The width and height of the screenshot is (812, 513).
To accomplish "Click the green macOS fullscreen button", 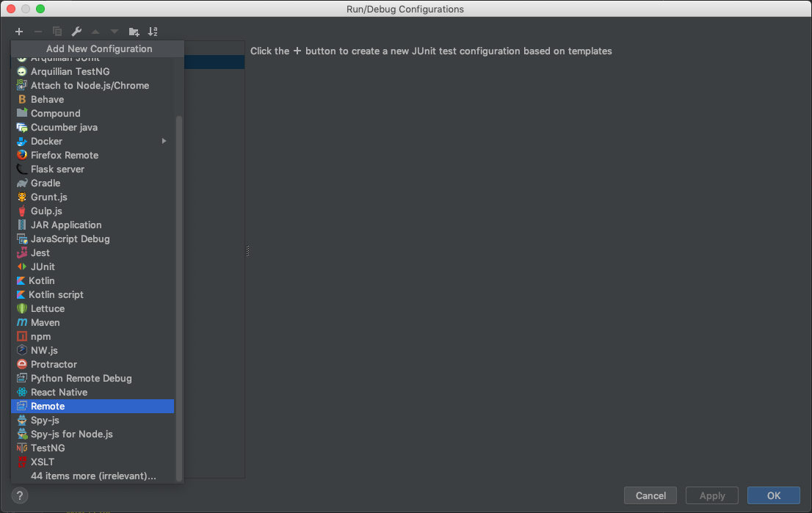I will 40,9.
